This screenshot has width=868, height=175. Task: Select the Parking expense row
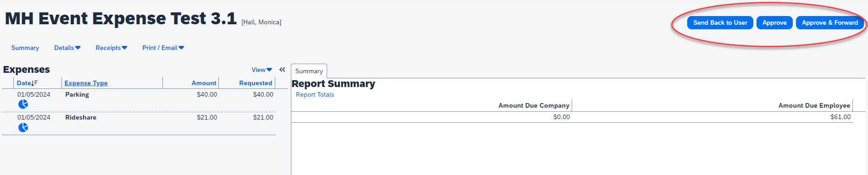[139, 100]
